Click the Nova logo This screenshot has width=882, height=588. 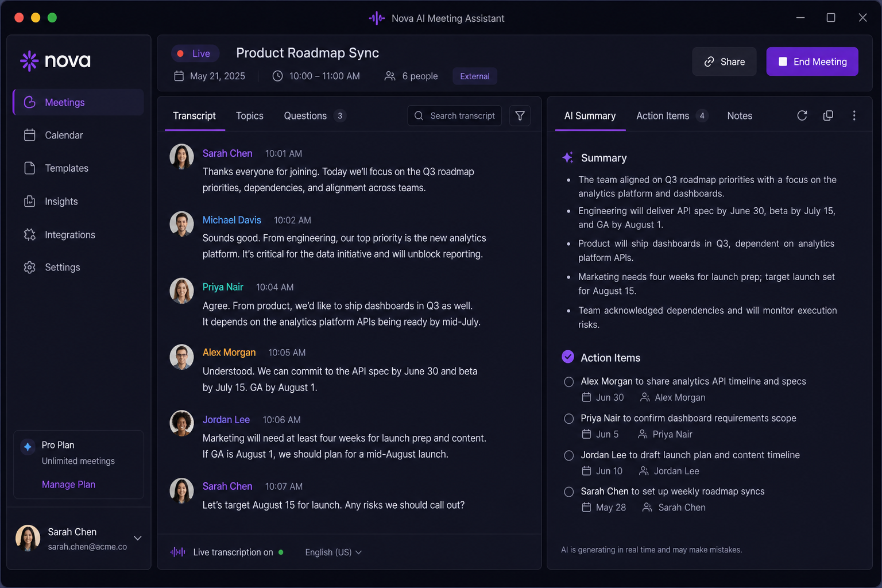pyautogui.click(x=55, y=60)
